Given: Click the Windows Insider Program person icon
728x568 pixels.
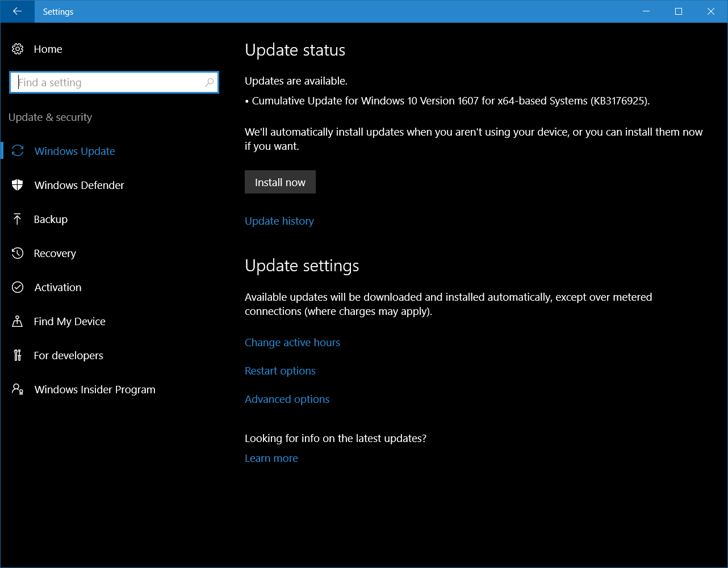Looking at the screenshot, I should click(x=18, y=389).
